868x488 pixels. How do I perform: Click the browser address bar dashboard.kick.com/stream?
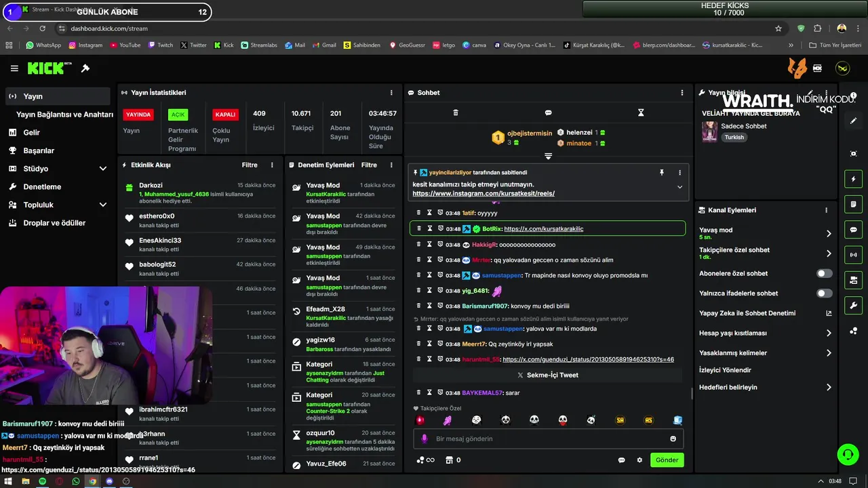tap(108, 28)
